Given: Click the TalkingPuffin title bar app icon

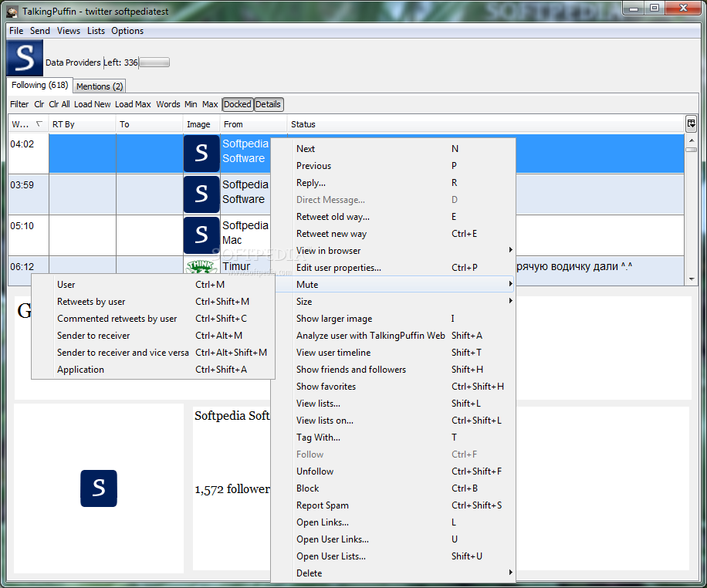Looking at the screenshot, I should point(12,12).
